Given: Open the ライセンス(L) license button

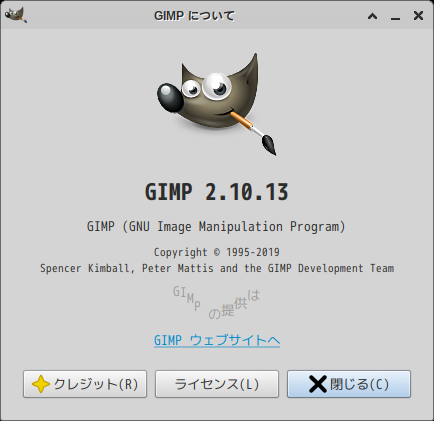Looking at the screenshot, I should point(217,384).
